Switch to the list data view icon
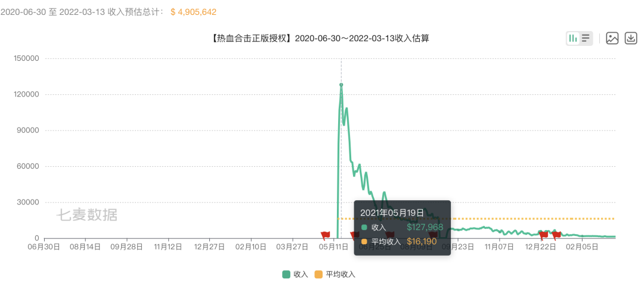Image resolution: width=644 pixels, height=289 pixels. [x=586, y=38]
